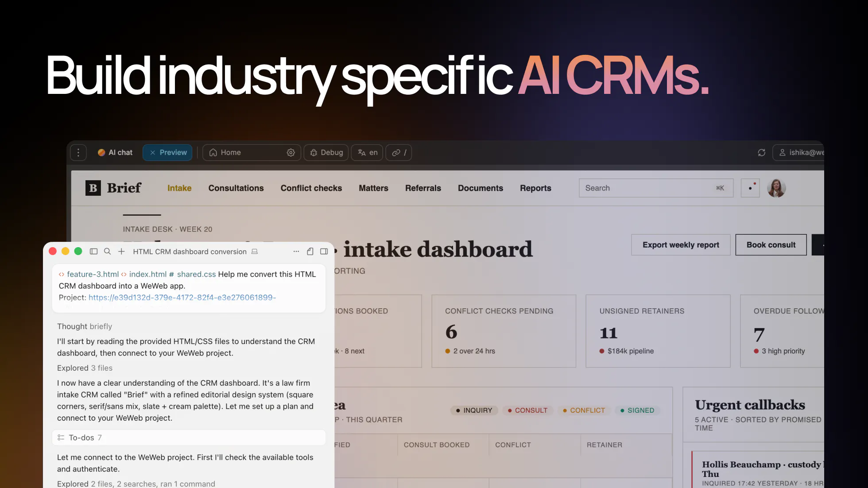
Task: Toggle the INQUIRY legend chip
Action: pos(474,410)
